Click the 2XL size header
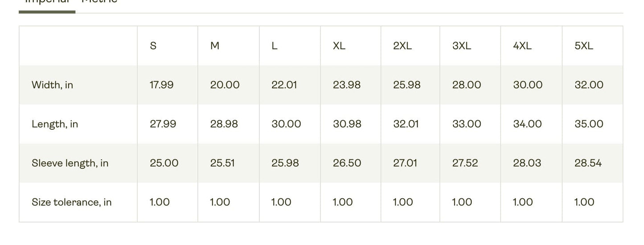Viewport: 644px width, 245px height. pos(402,46)
